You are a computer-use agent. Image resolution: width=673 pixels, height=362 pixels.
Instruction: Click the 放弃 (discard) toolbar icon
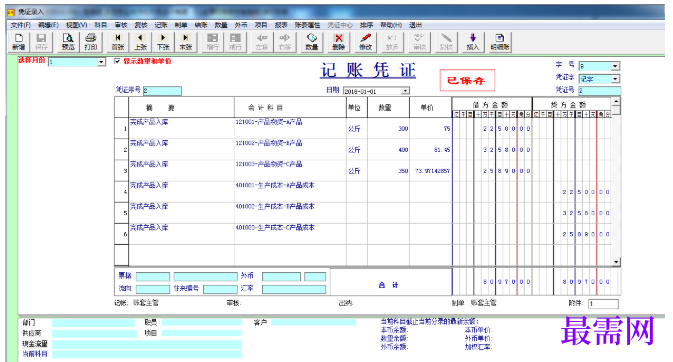coord(392,42)
